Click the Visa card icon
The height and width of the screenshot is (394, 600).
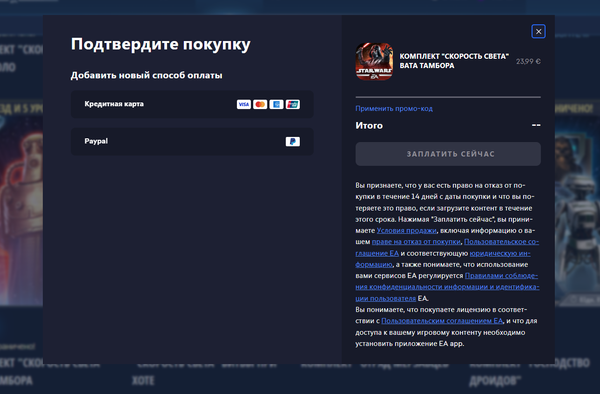click(244, 104)
